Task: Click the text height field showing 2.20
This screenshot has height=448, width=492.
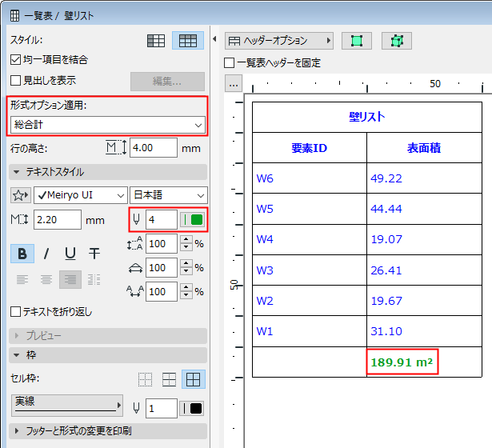Action: click(x=58, y=220)
